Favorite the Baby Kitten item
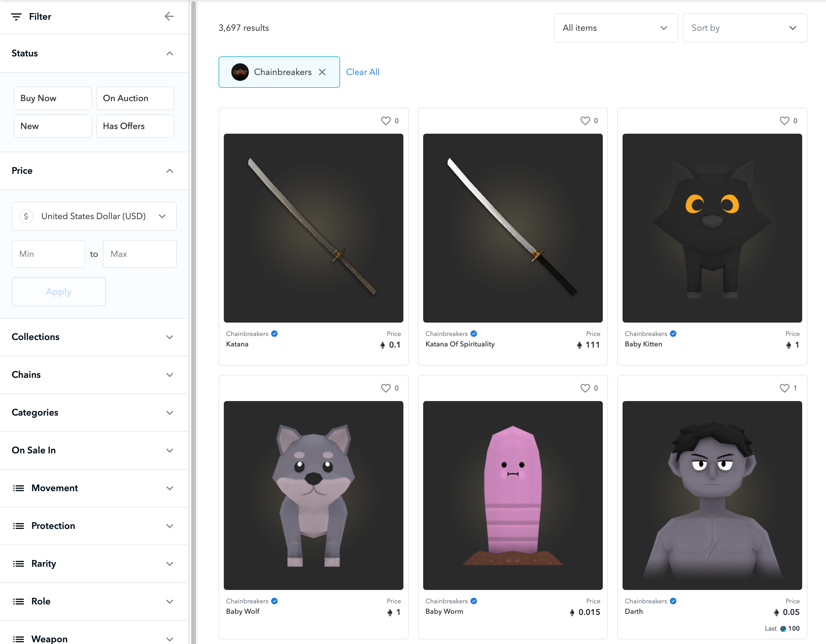The width and height of the screenshot is (826, 644). [784, 121]
